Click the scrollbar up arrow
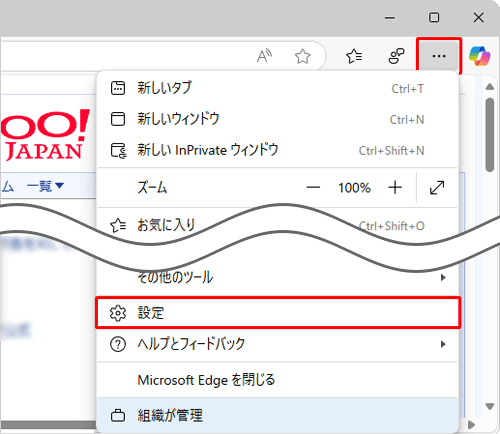The width and height of the screenshot is (500, 434). [490, 87]
